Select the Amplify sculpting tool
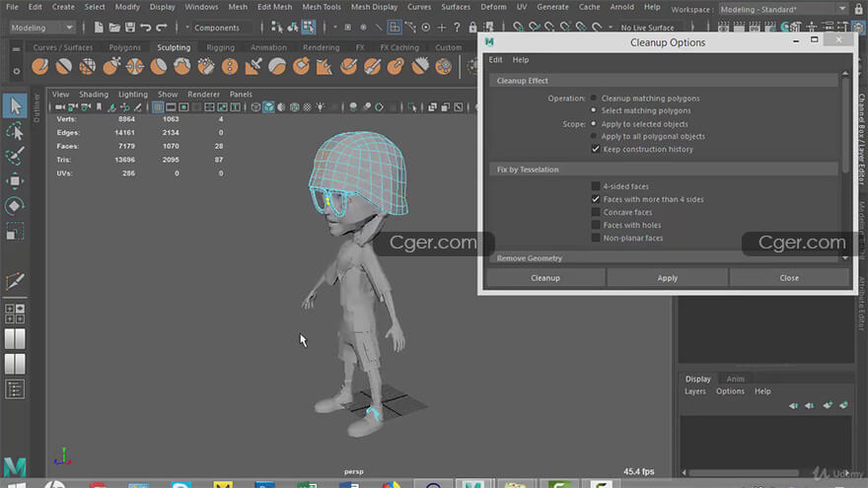The image size is (868, 488). point(419,66)
